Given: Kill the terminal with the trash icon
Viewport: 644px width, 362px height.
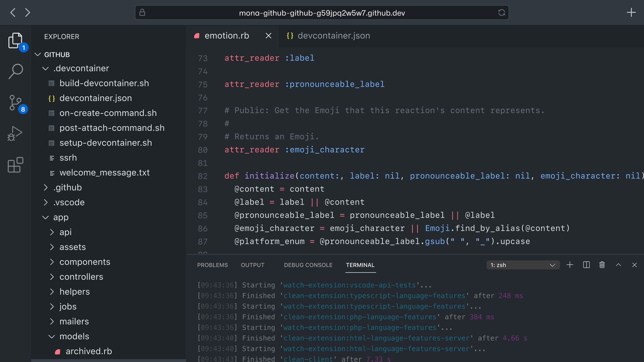Looking at the screenshot, I should point(602,265).
